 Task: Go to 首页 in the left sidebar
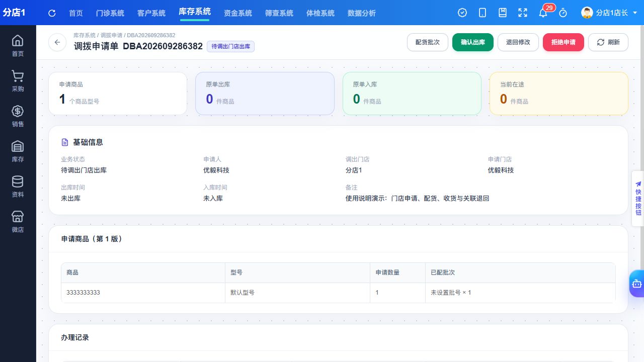coord(18,45)
